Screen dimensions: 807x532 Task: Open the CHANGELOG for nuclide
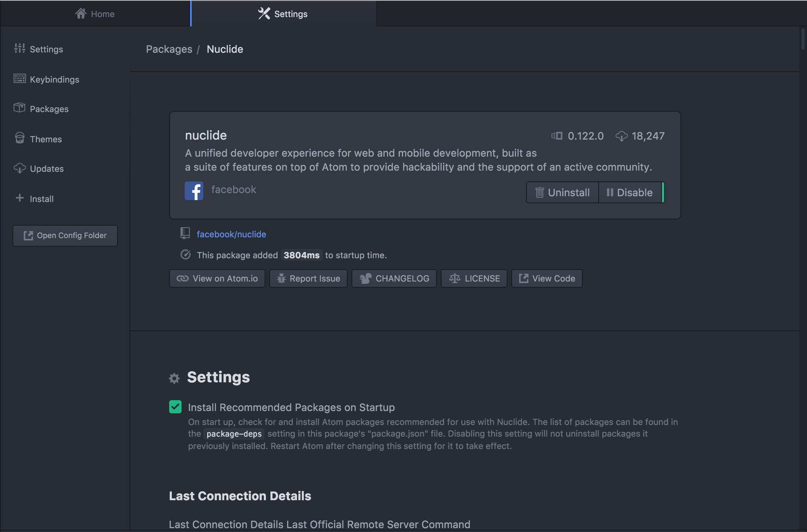[x=394, y=278]
